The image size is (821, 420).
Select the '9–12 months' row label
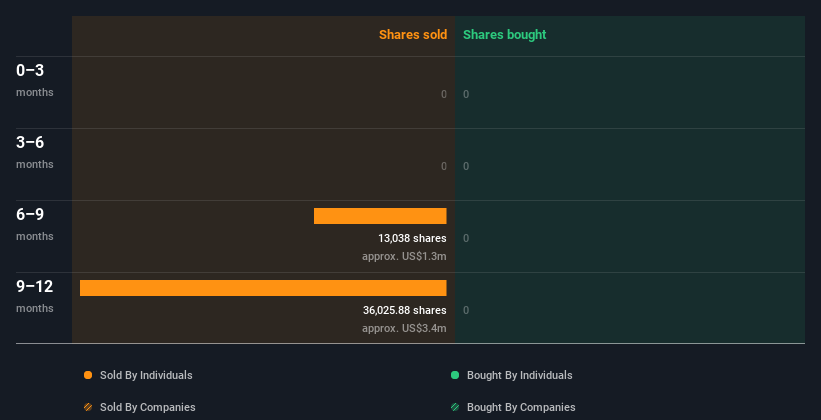(x=35, y=296)
